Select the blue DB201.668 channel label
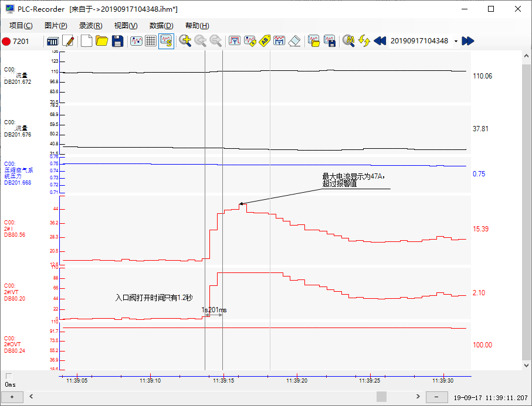The image size is (532, 406). tap(18, 173)
